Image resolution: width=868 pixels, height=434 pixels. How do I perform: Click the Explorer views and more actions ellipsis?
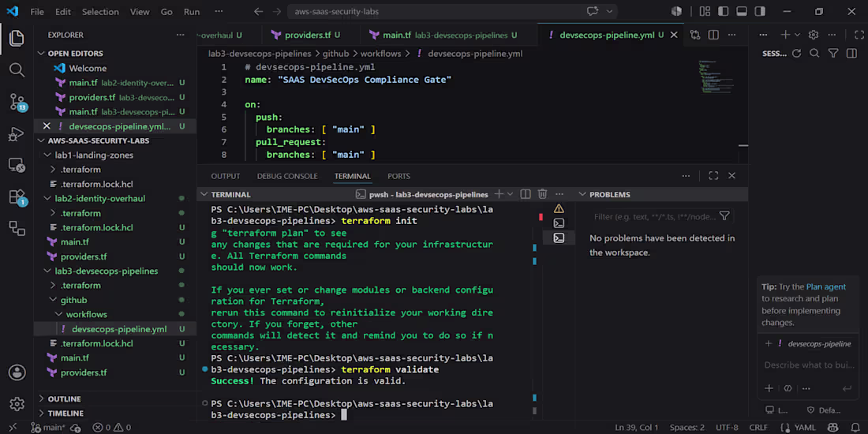[x=181, y=35]
